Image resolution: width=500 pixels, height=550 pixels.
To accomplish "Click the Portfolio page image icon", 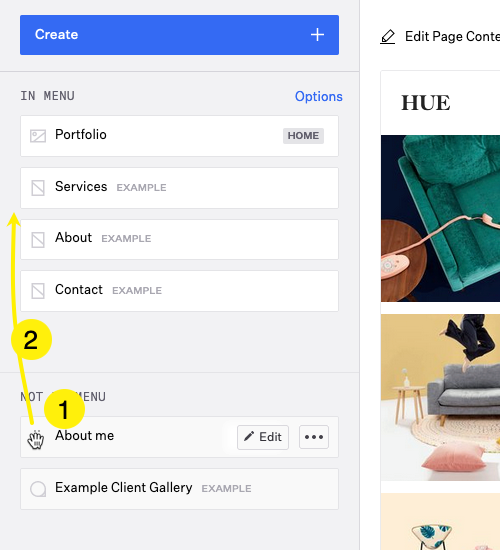I will pos(38,136).
